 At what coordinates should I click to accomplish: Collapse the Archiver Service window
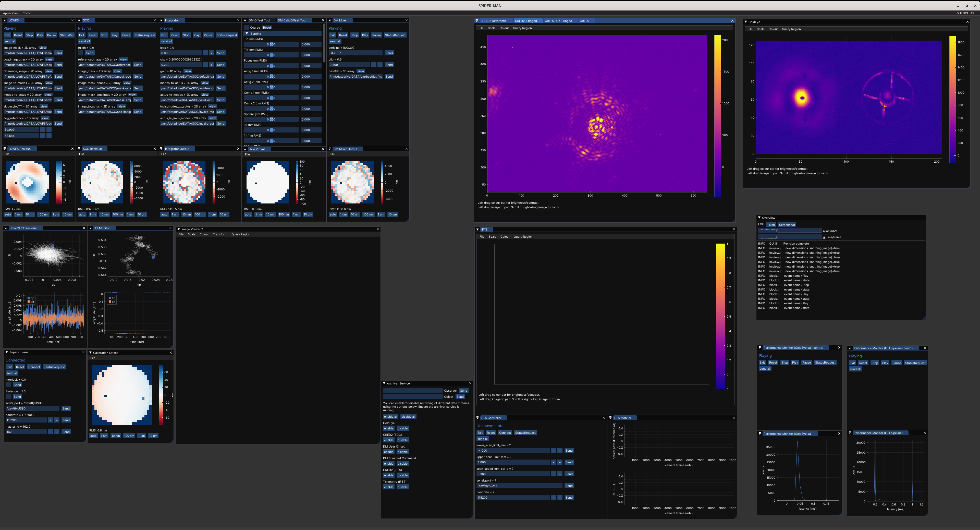tap(384, 383)
